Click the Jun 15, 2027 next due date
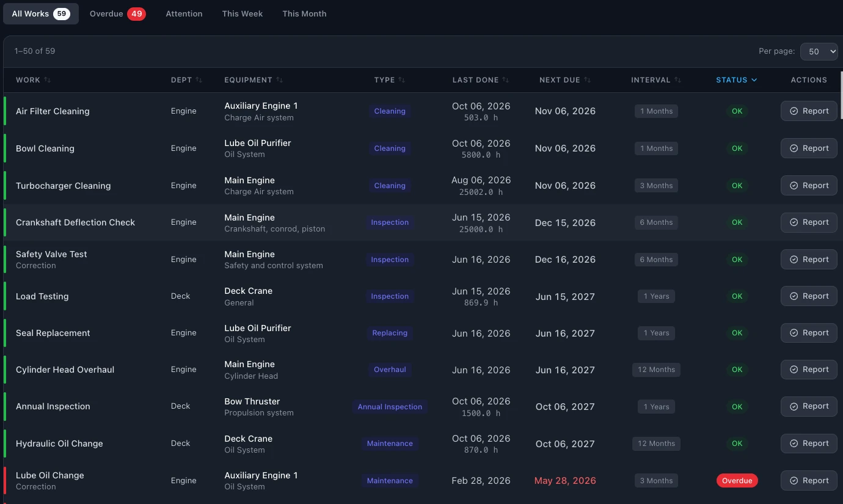 (565, 296)
